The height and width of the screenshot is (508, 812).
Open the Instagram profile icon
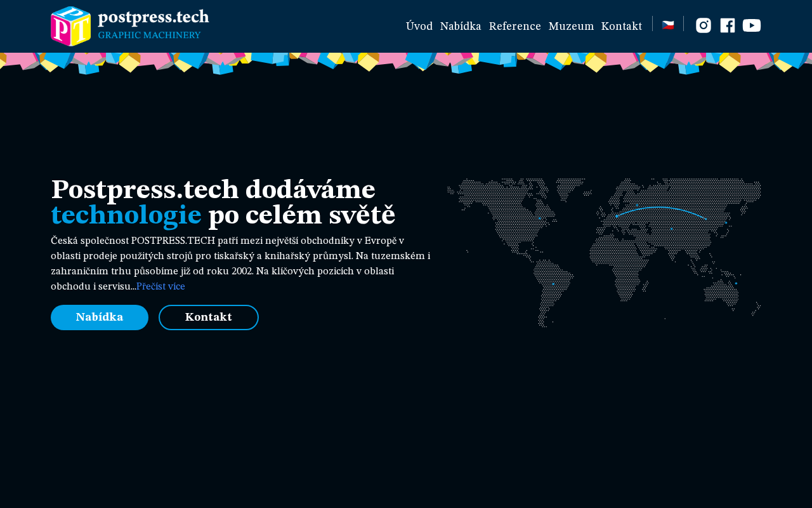tap(704, 25)
